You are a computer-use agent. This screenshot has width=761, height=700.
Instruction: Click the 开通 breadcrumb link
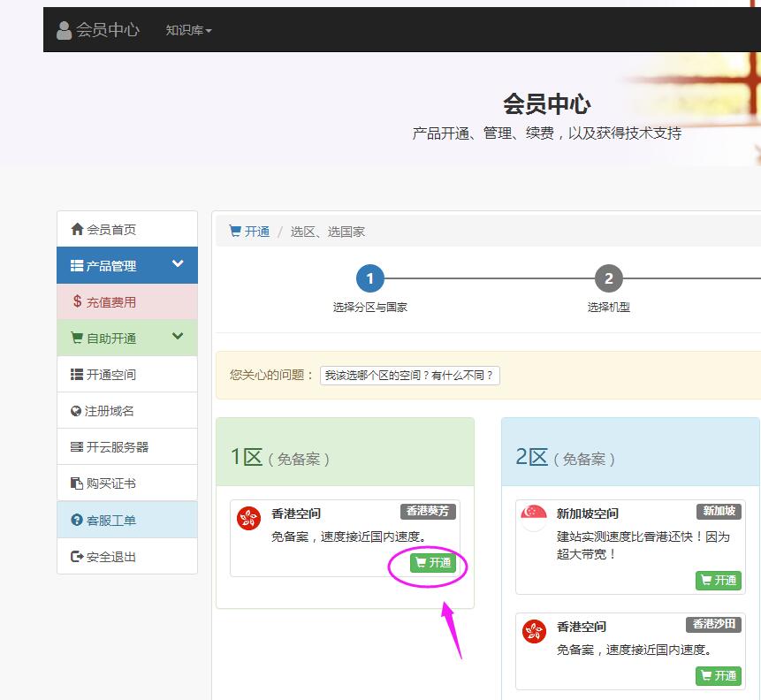pyautogui.click(x=256, y=232)
